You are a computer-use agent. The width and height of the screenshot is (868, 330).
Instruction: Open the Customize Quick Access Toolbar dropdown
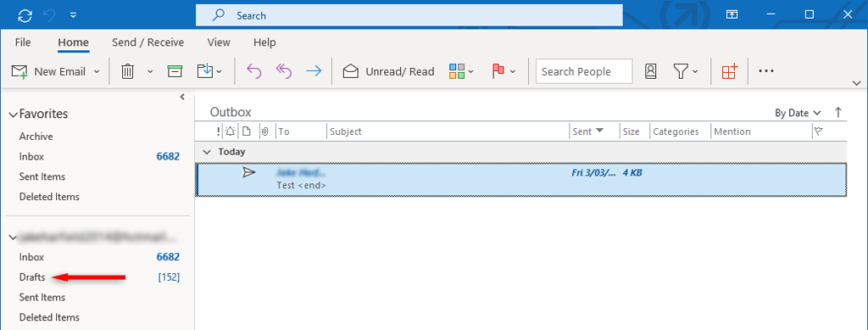tap(74, 15)
